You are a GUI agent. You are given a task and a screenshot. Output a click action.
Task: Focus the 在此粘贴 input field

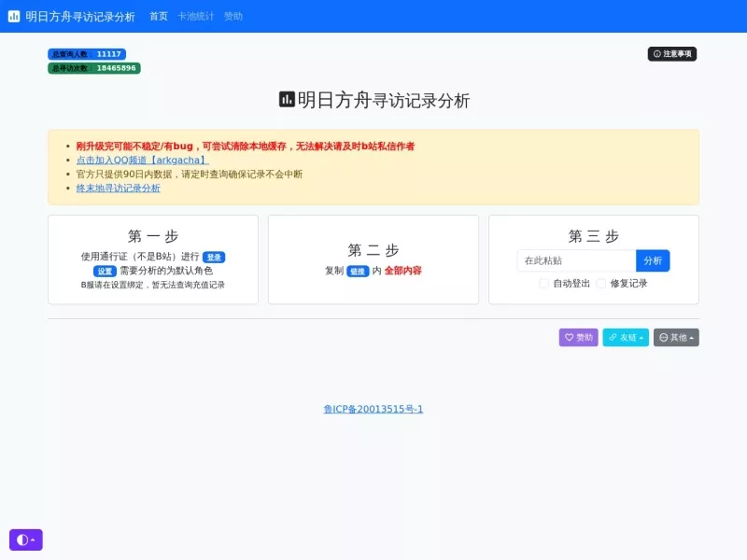click(576, 260)
